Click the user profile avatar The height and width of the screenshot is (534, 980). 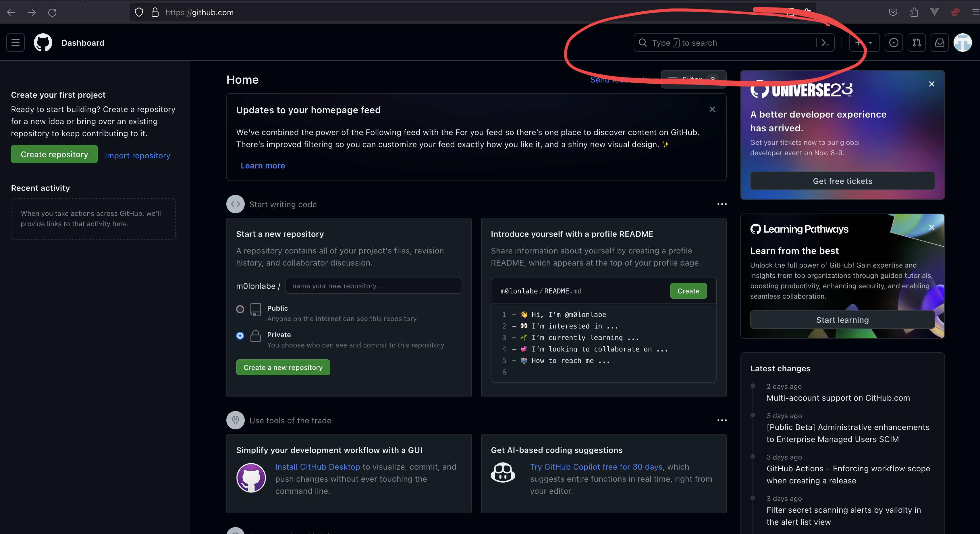coord(962,43)
